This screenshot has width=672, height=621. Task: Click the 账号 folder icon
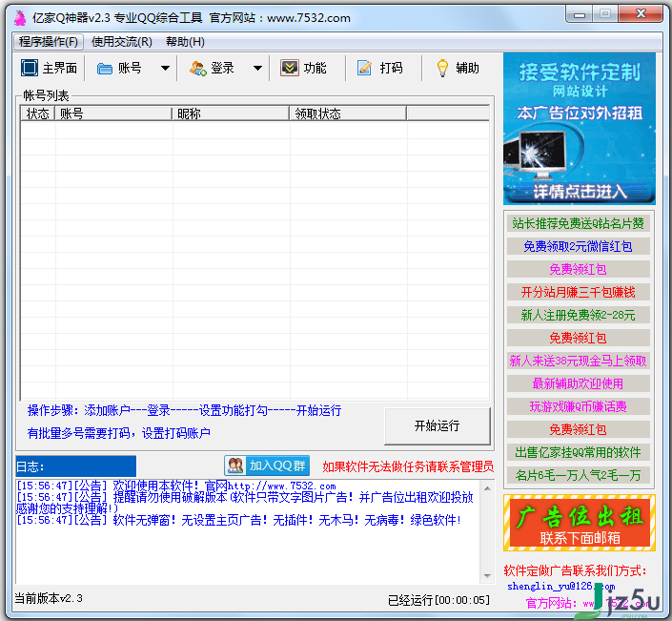[x=104, y=68]
